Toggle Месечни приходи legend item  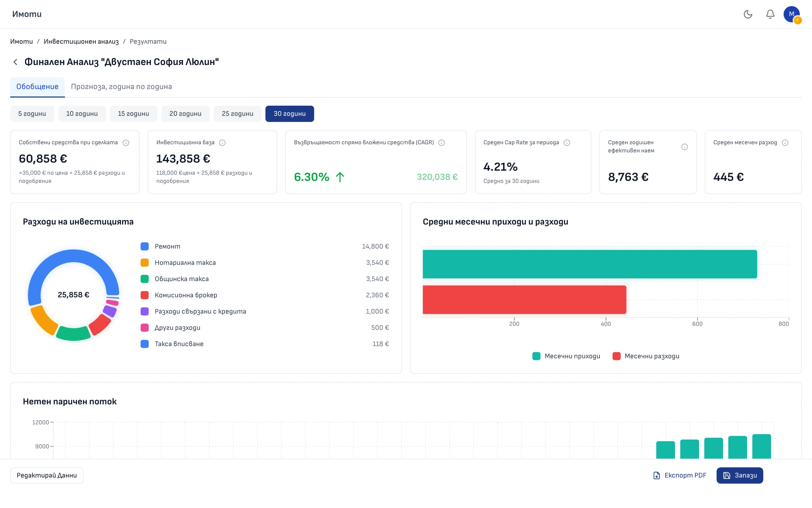click(566, 356)
